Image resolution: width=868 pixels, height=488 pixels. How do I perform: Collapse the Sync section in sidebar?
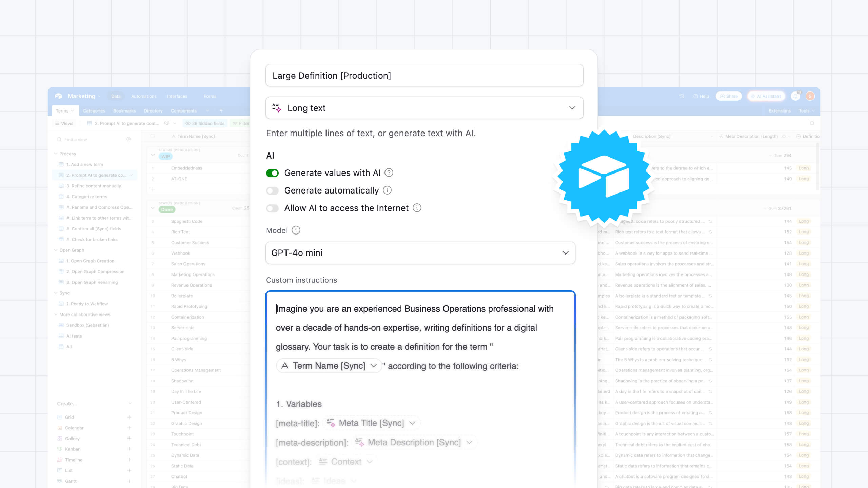pos(56,293)
